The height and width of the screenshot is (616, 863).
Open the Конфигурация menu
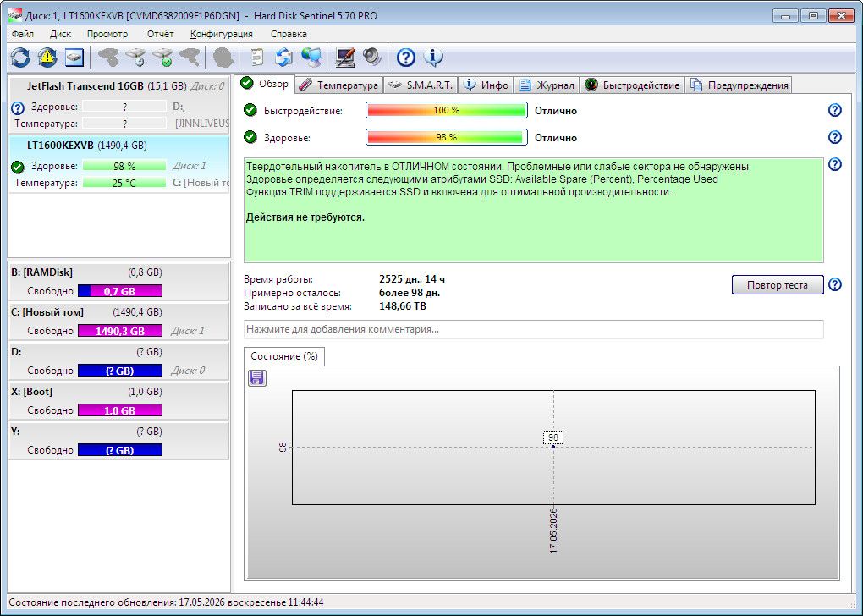pos(222,34)
